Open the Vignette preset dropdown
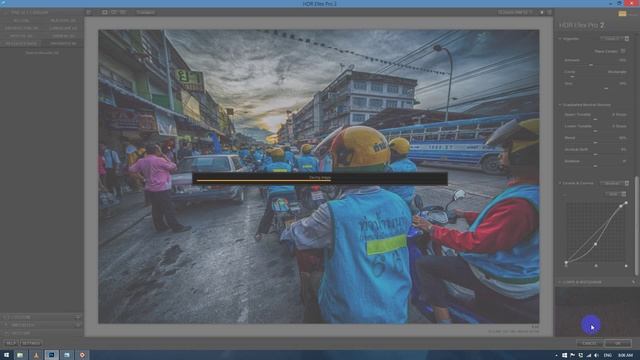 point(615,39)
